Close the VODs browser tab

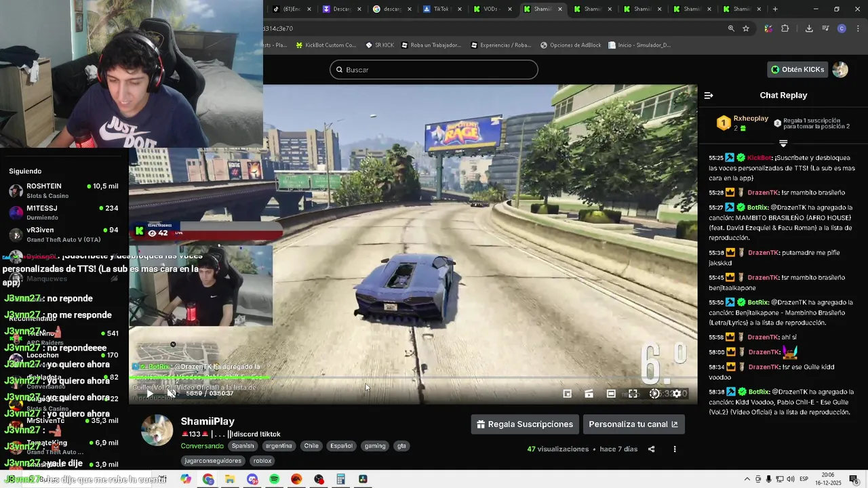[509, 9]
